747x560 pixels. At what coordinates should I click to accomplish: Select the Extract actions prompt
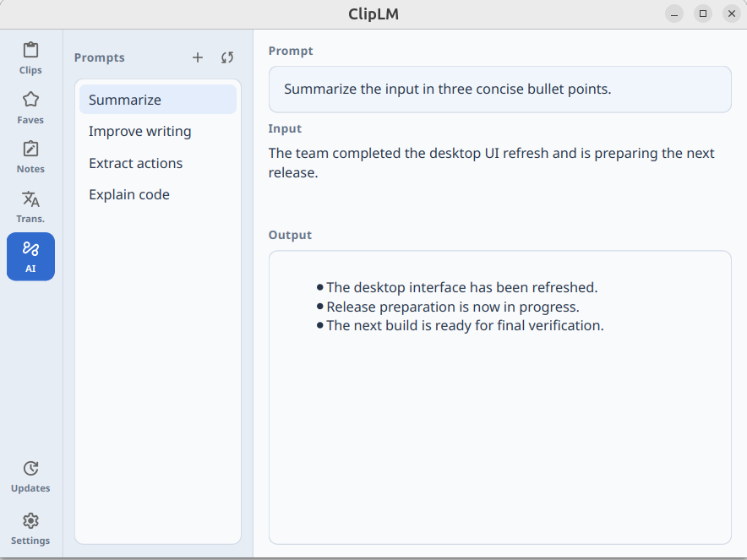[x=158, y=163]
